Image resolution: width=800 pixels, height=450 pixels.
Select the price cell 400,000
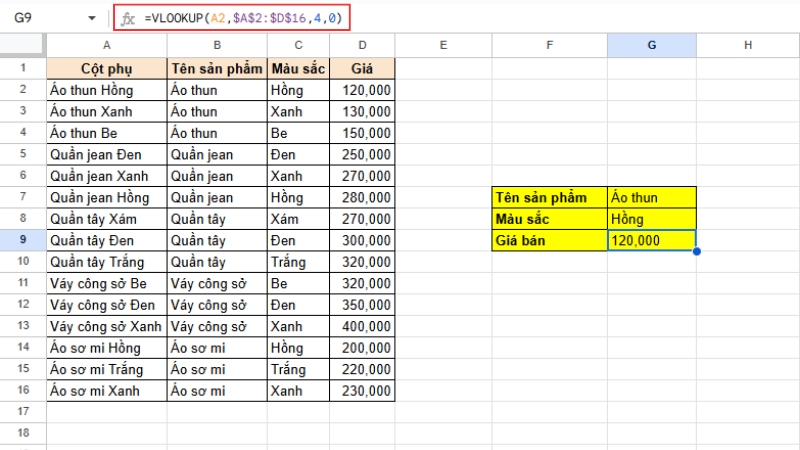[362, 327]
